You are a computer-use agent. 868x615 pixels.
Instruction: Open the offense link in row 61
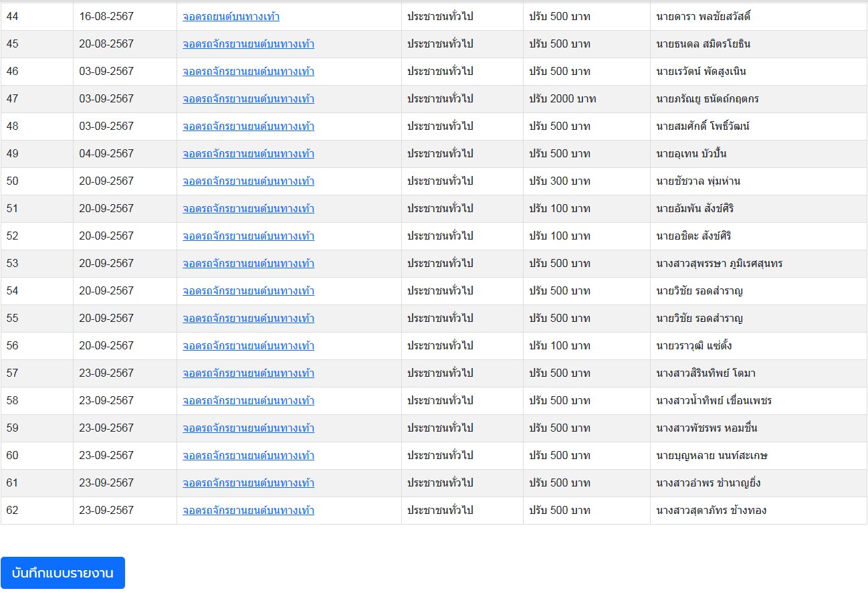pos(248,482)
